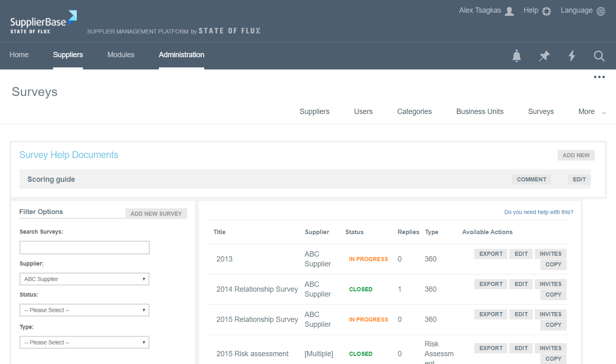The width and height of the screenshot is (616, 364).
Task: Open the search magnifier icon
Action: pos(599,56)
